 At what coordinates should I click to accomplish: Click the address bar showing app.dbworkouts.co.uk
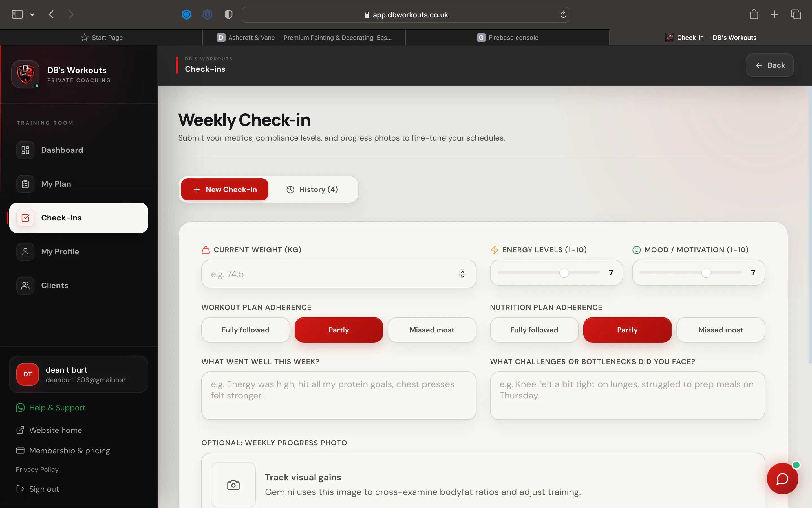406,14
